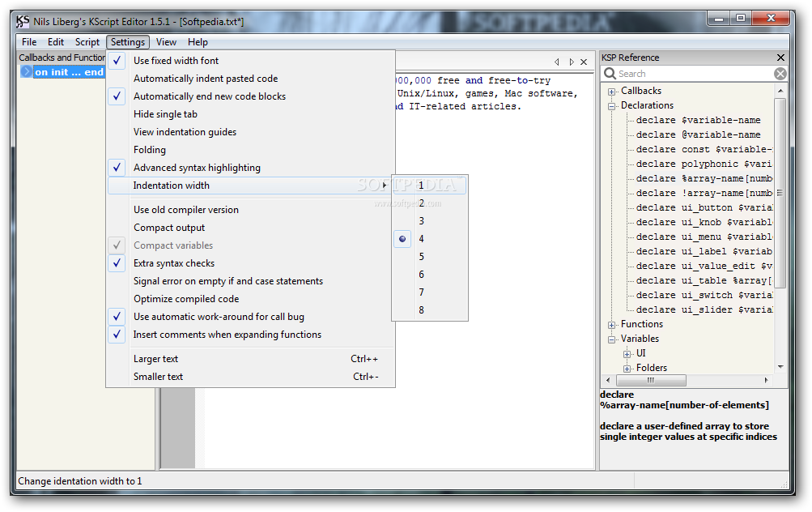Image resolution: width=812 pixels, height=512 pixels.
Task: Set indentation width to 3
Action: [x=430, y=221]
